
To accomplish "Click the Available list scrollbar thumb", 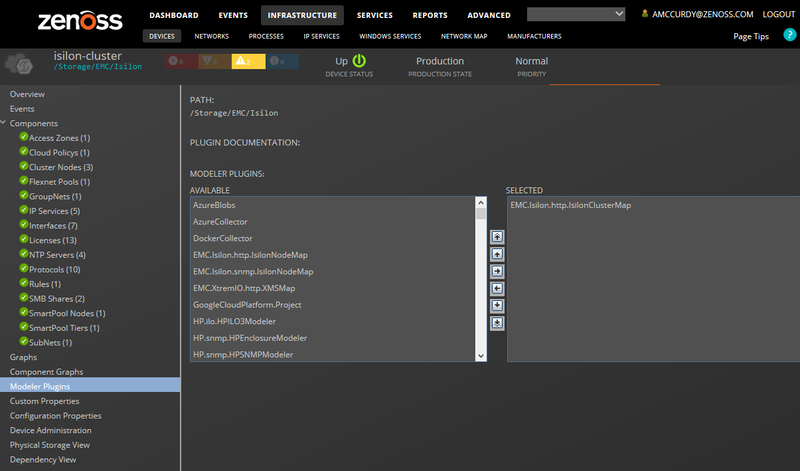I will coord(481,213).
